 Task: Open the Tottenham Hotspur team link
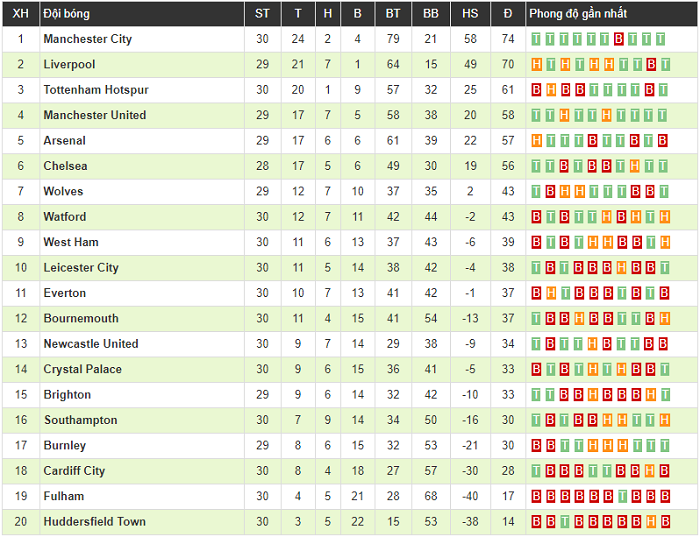click(x=95, y=90)
